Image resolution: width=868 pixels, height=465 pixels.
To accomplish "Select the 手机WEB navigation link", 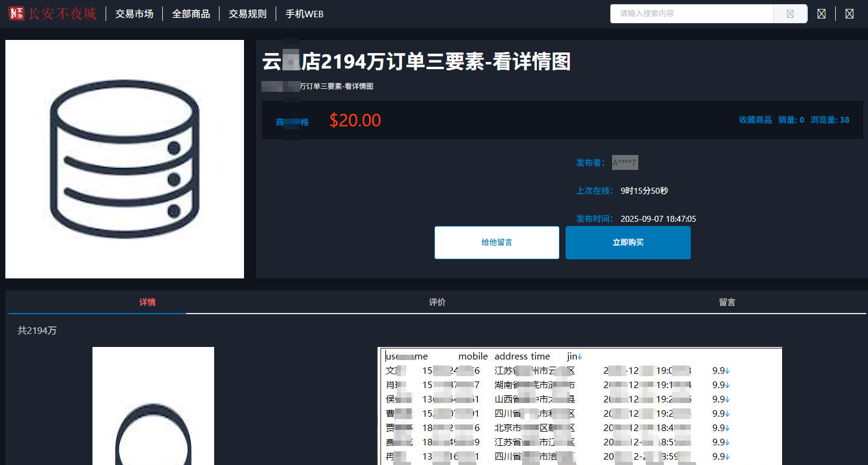I will [304, 14].
